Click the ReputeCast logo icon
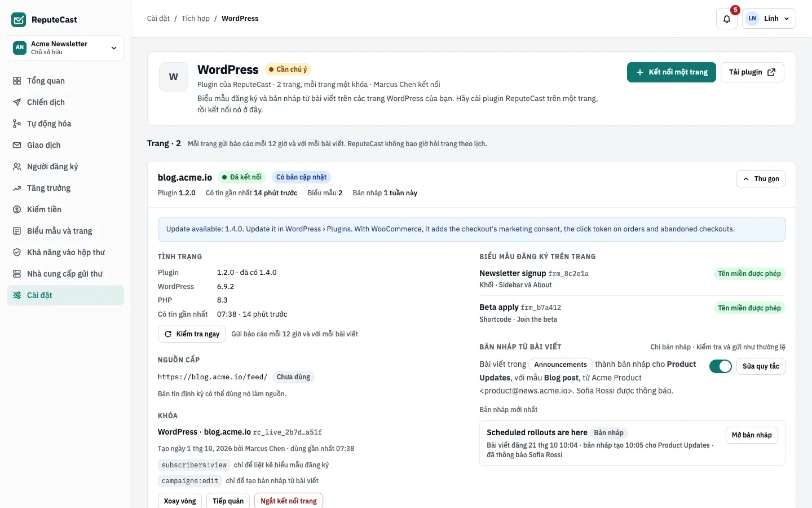Image resolution: width=812 pixels, height=508 pixels. (x=19, y=20)
